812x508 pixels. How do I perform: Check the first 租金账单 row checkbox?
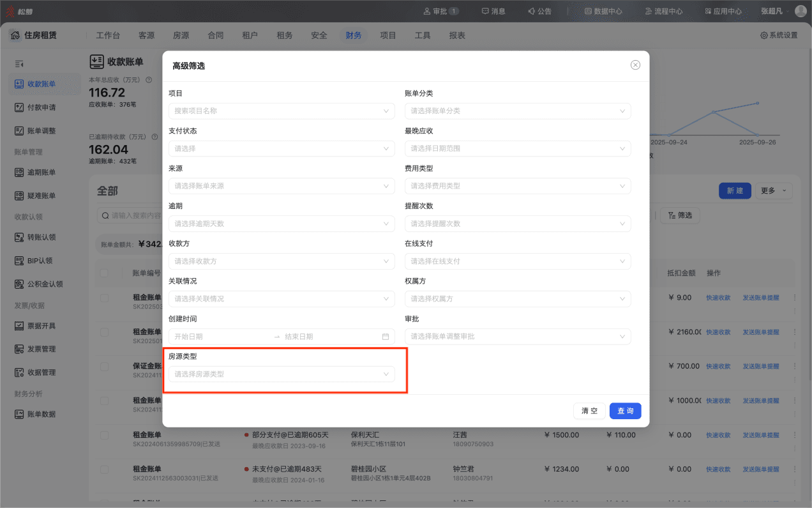coord(105,298)
